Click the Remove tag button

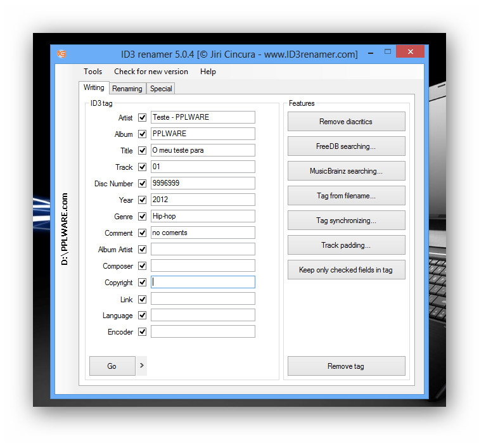pyautogui.click(x=347, y=366)
